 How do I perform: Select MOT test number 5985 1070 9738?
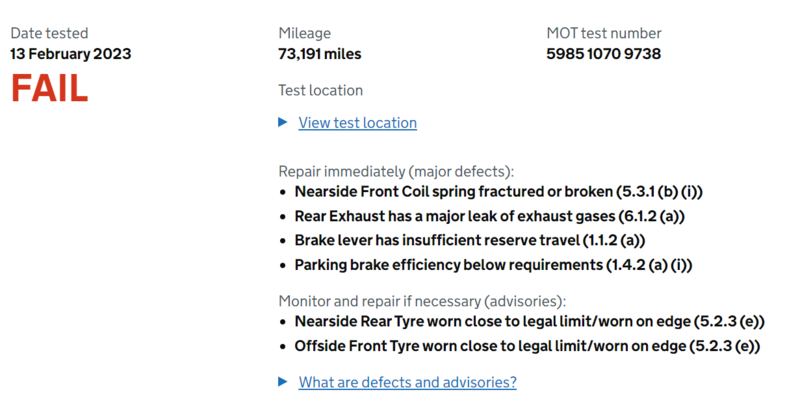603,54
